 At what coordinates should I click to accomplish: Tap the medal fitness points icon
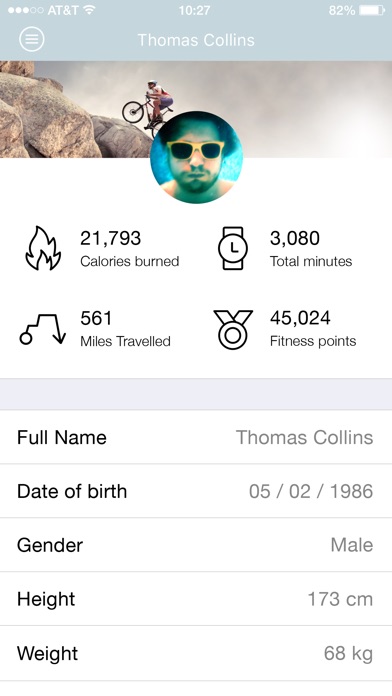[x=233, y=329]
